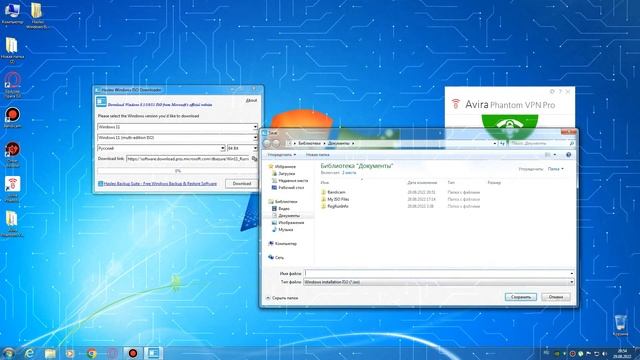Click the Библиотеки breadcrumb in the address bar
This screenshot has width=640, height=360.
(x=309, y=143)
